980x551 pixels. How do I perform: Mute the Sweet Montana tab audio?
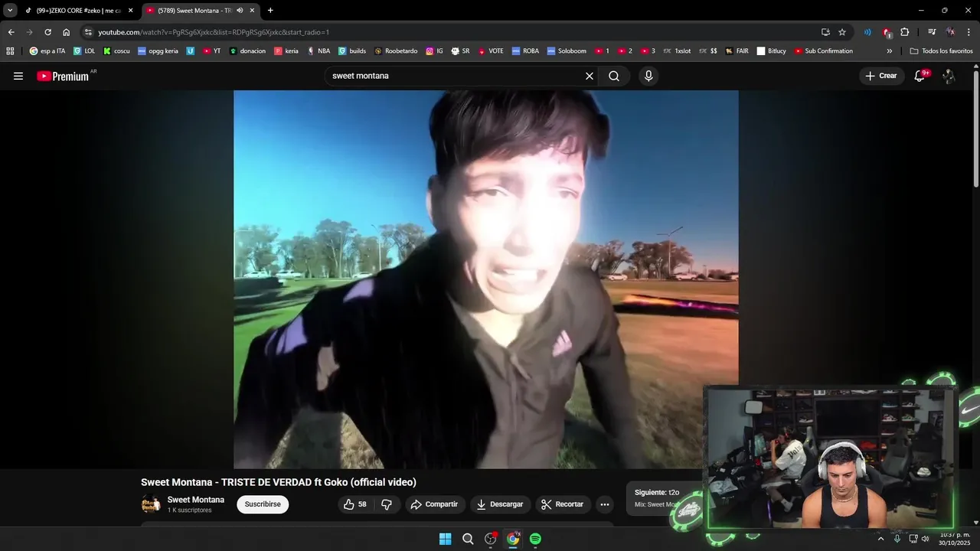240,11
